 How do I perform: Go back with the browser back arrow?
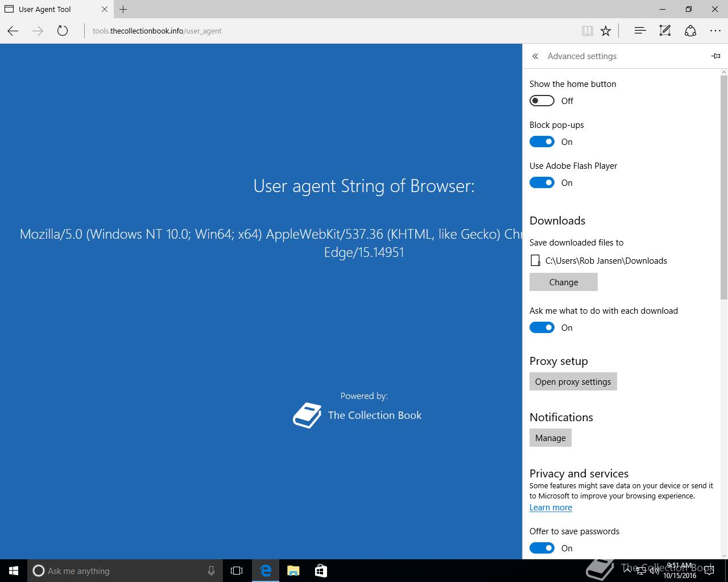[x=13, y=31]
